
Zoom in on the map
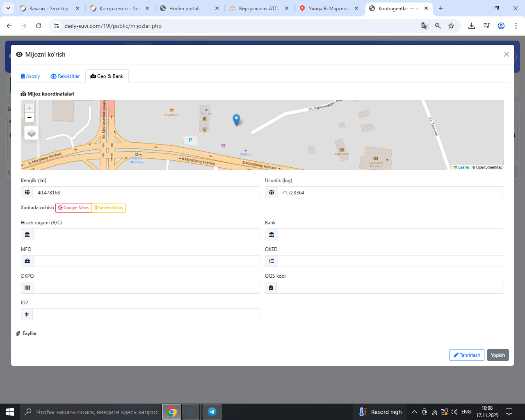coord(29,108)
